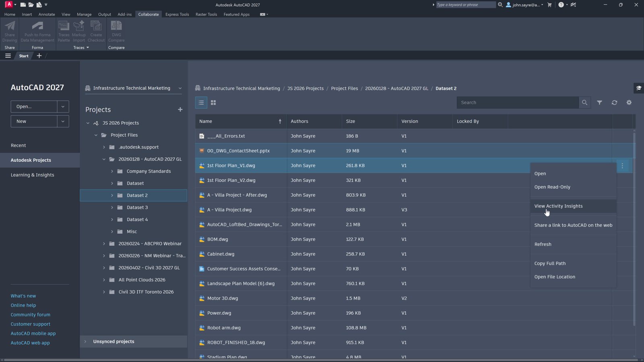Collapse the JS 2026 Projects tree
The image size is (644, 362).
click(x=88, y=123)
